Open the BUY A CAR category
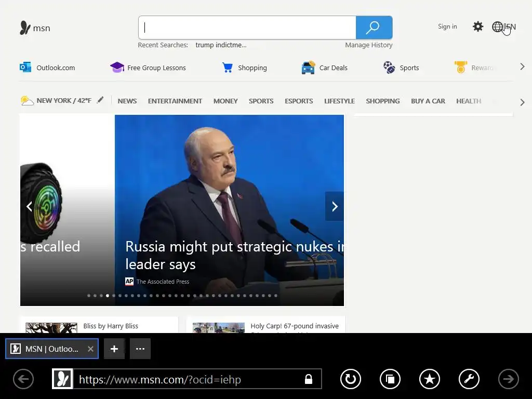The height and width of the screenshot is (399, 532). [428, 101]
